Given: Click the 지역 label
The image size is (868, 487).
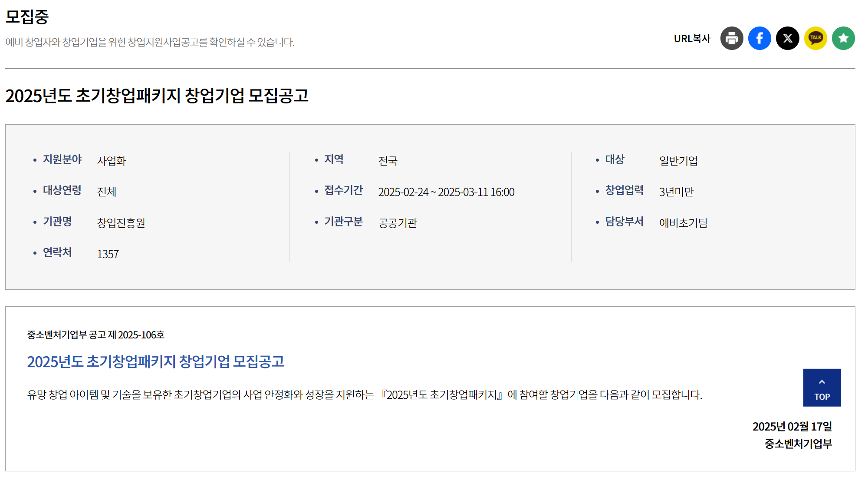Looking at the screenshot, I should pos(334,159).
